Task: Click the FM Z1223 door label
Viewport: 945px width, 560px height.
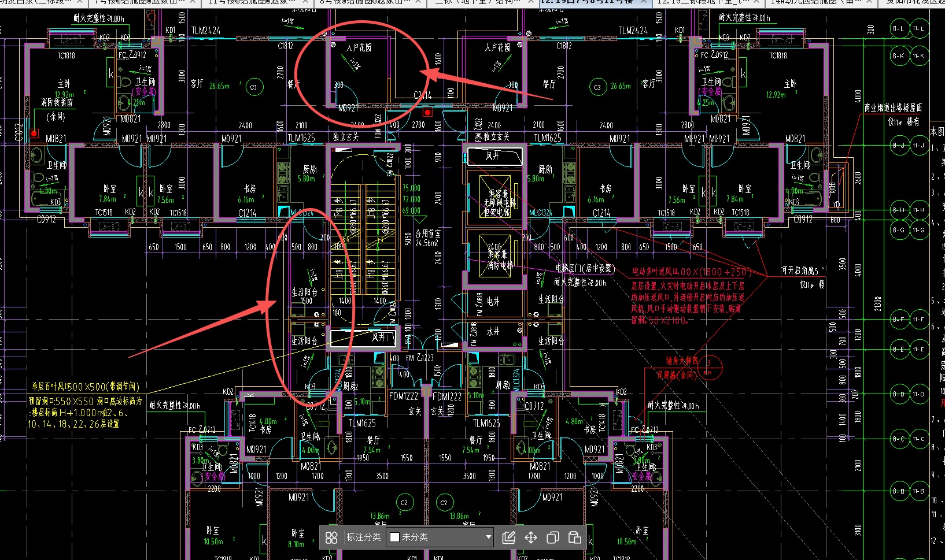Action: pyautogui.click(x=420, y=358)
